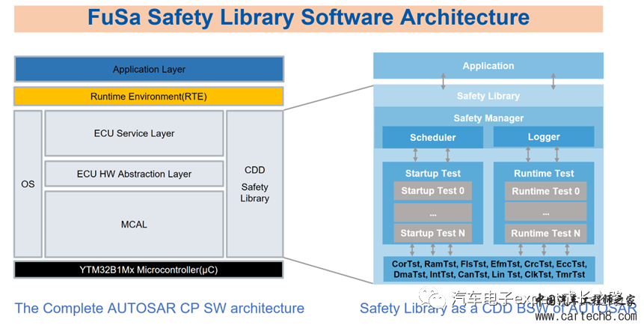Screen dimensions: 644x328
Task: Select the Scheduler block
Action: click(432, 137)
